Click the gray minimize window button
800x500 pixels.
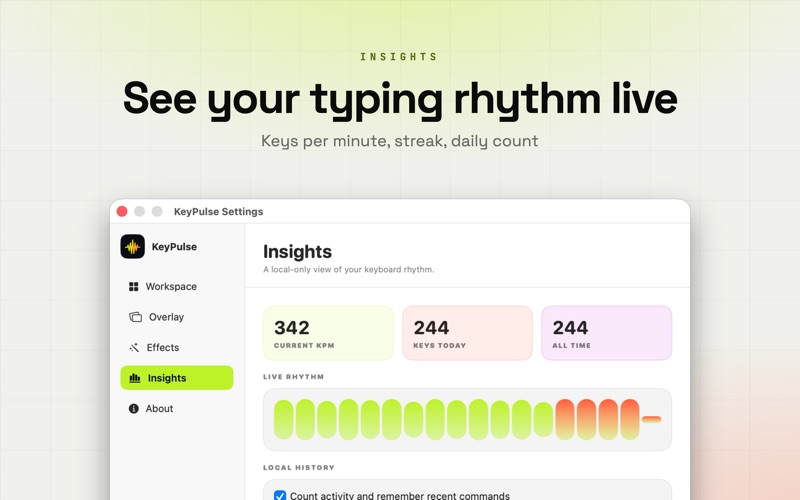coord(139,211)
